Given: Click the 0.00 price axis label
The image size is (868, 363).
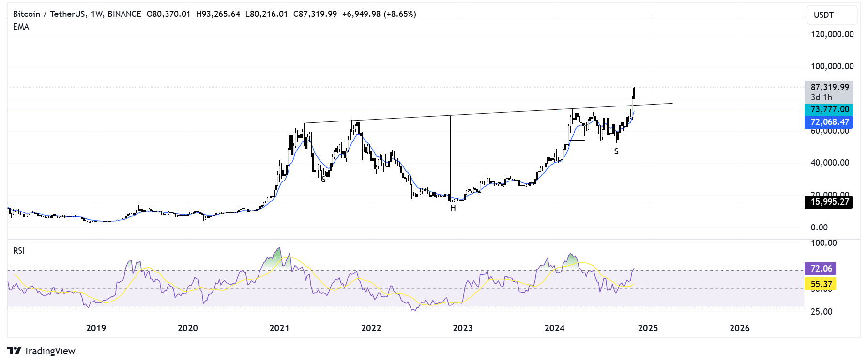Looking at the screenshot, I should 819,227.
